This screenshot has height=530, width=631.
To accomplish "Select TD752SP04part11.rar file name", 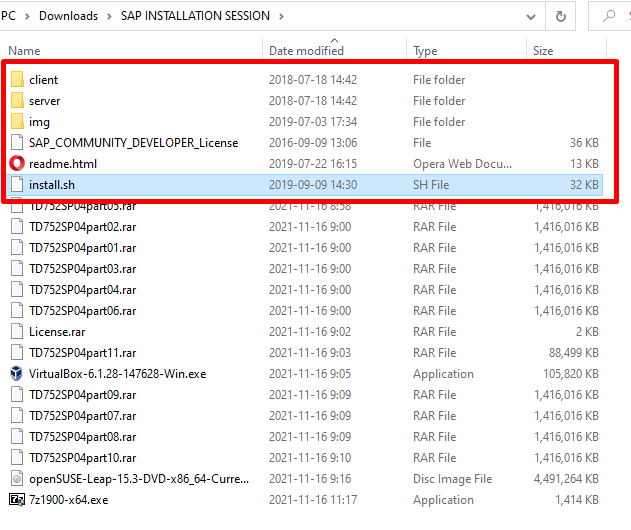I will click(x=82, y=353).
